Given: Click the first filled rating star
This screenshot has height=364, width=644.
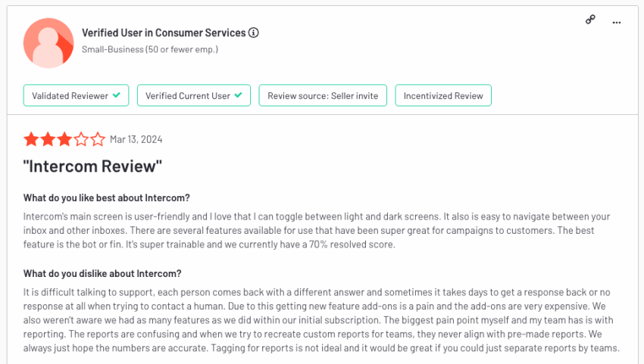Looking at the screenshot, I should [x=31, y=139].
